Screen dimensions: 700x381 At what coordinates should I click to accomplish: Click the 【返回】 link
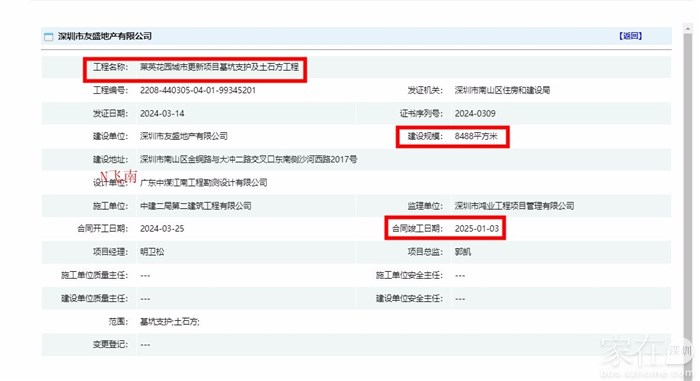point(630,36)
